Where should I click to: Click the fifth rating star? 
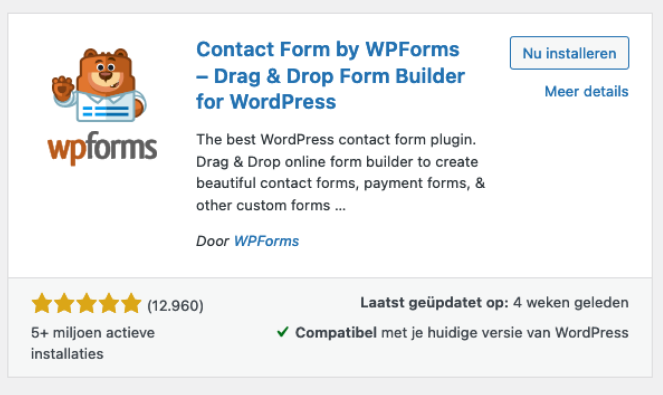point(131,303)
